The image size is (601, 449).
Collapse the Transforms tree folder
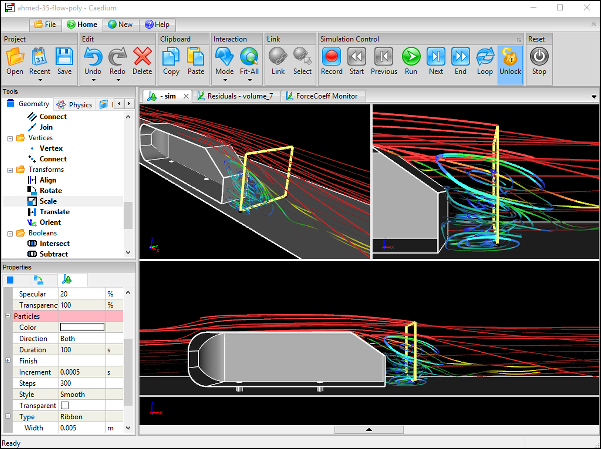point(8,169)
